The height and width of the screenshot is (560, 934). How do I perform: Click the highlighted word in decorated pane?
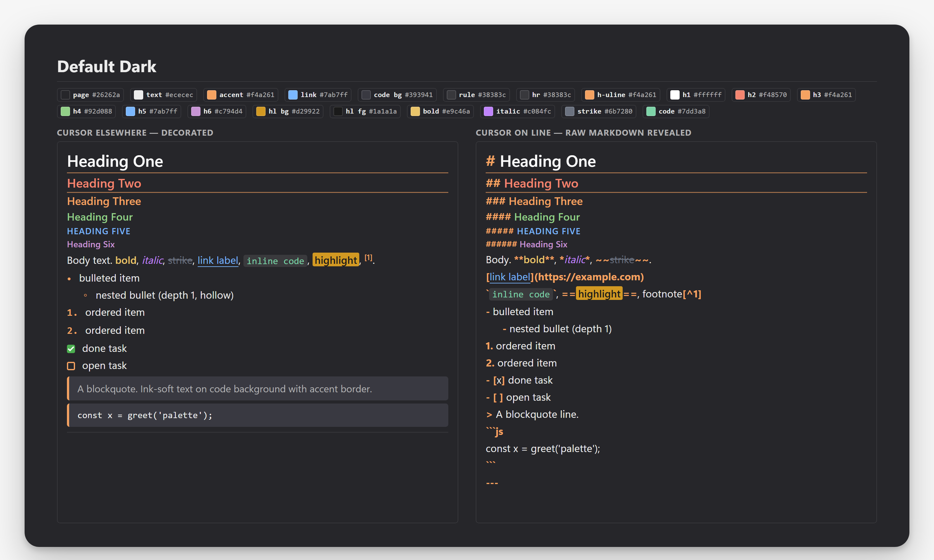coord(336,260)
